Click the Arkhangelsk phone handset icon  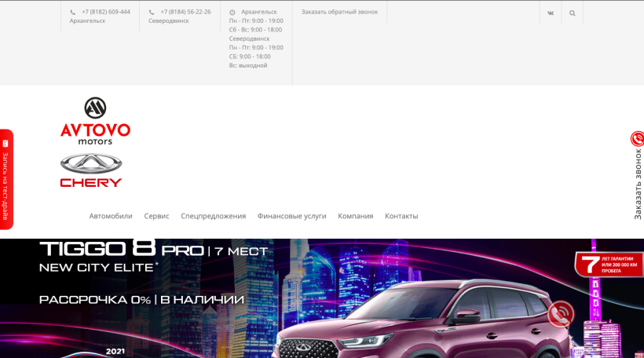pos(73,13)
